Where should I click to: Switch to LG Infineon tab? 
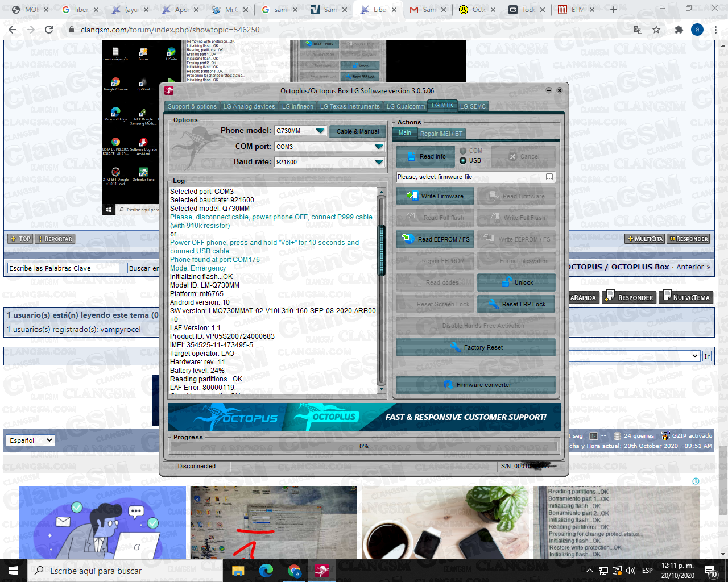(297, 106)
